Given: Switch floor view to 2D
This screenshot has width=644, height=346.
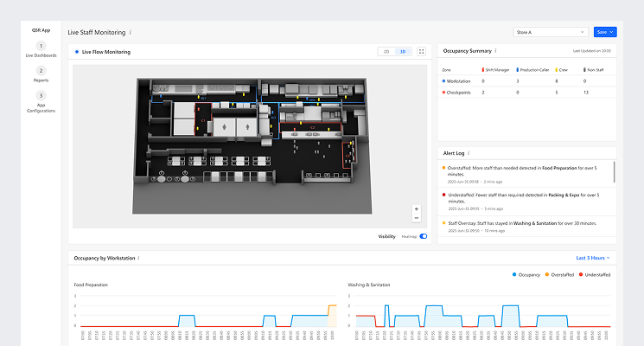Looking at the screenshot, I should (x=386, y=52).
